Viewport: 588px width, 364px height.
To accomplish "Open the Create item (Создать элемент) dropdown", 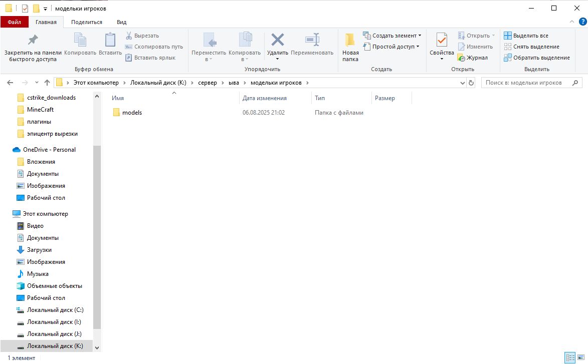I will (x=393, y=36).
